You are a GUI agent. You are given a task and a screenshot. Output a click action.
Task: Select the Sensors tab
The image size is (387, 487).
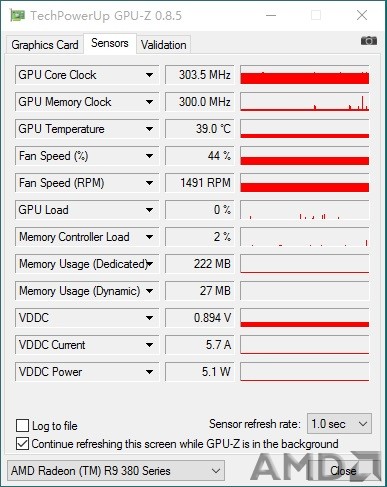tap(110, 43)
